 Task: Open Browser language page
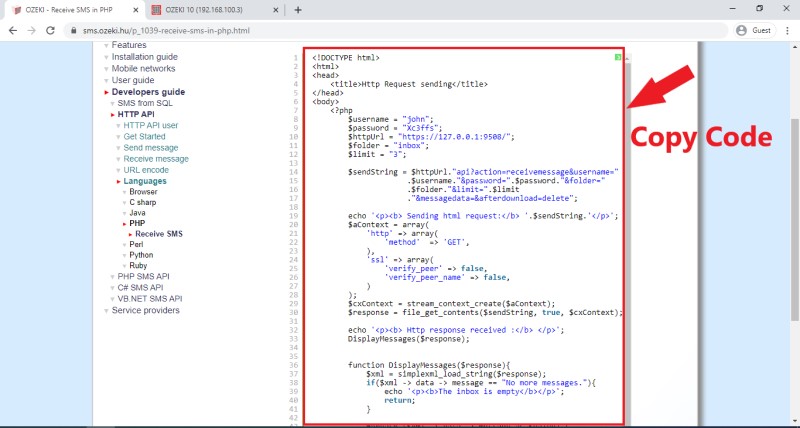coord(143,192)
